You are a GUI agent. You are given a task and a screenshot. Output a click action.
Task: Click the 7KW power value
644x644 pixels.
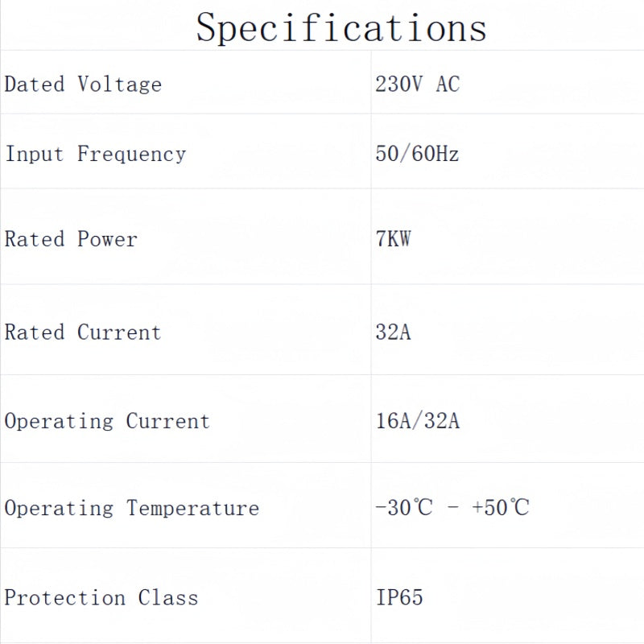pos(393,239)
